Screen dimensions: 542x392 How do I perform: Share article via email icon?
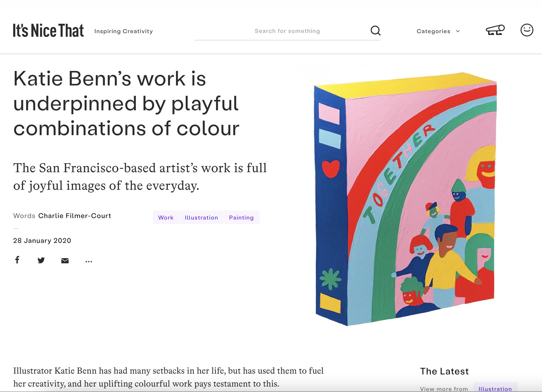coord(65,261)
